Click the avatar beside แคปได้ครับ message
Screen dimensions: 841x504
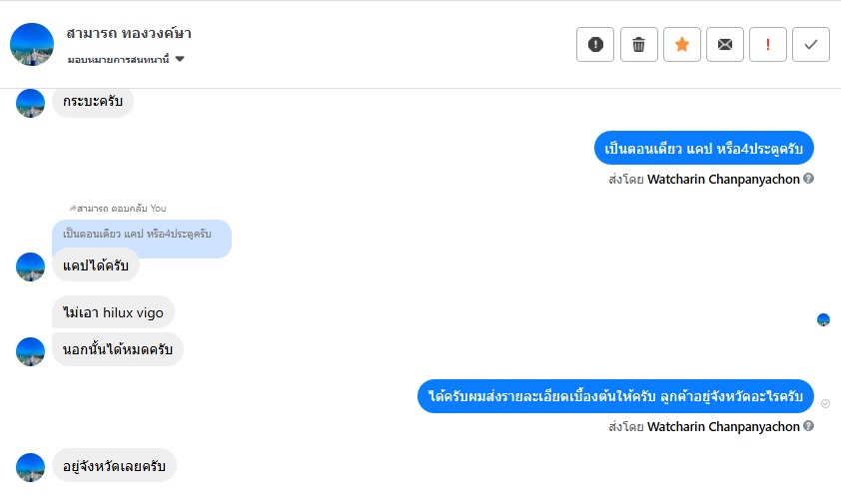tap(31, 266)
